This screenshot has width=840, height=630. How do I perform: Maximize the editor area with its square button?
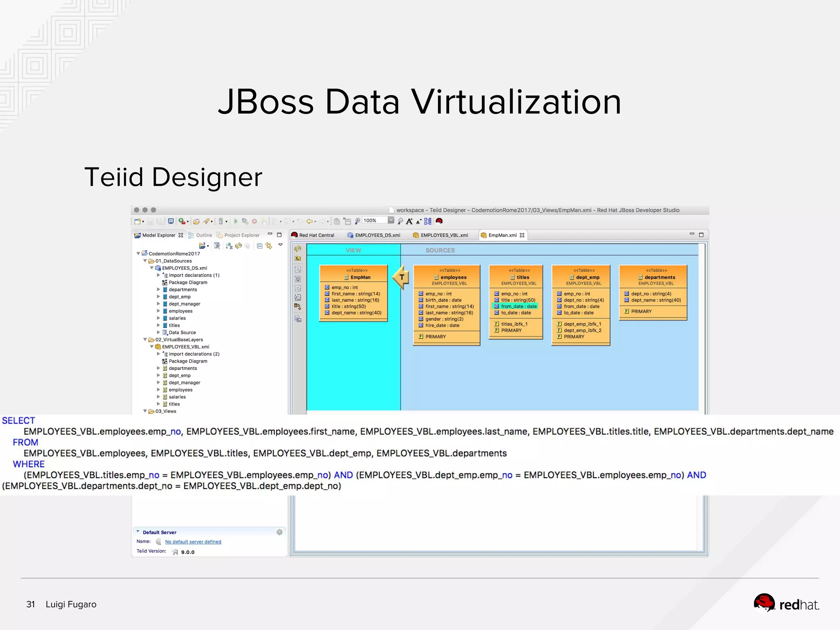(x=701, y=235)
